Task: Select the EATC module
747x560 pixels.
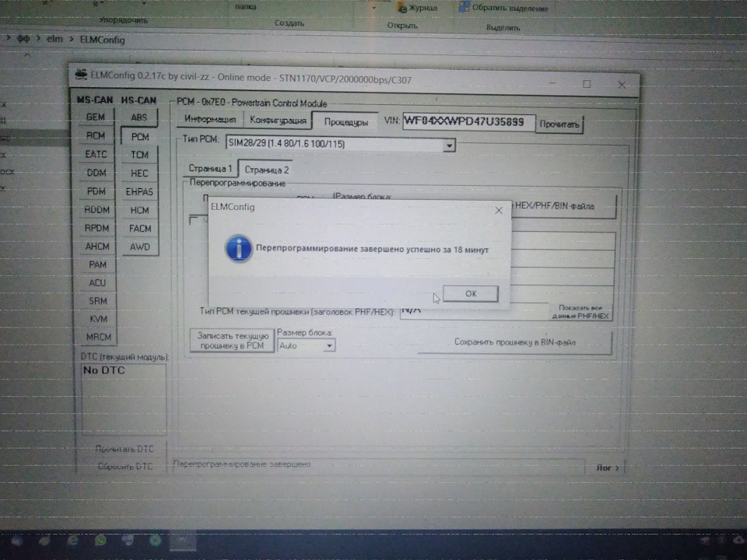Action: (x=96, y=154)
